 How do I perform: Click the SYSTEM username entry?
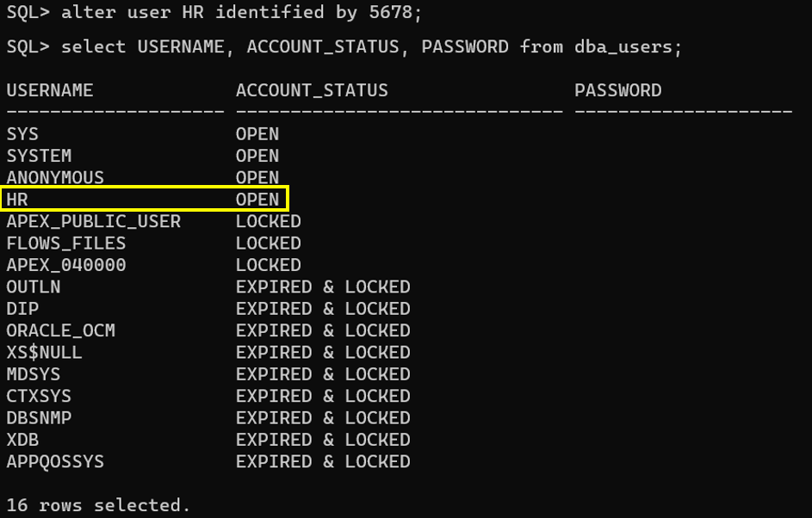point(39,156)
